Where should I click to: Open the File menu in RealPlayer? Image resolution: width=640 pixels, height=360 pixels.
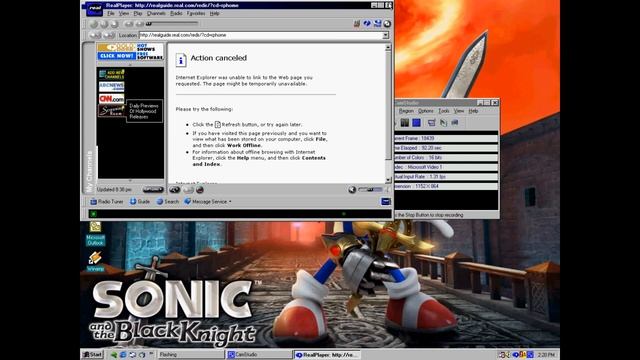(111, 13)
